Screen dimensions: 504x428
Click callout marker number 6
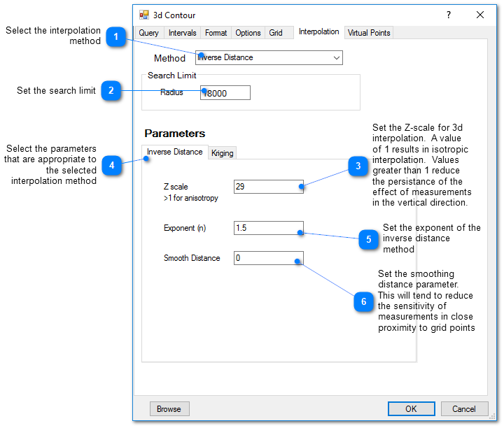point(364,302)
